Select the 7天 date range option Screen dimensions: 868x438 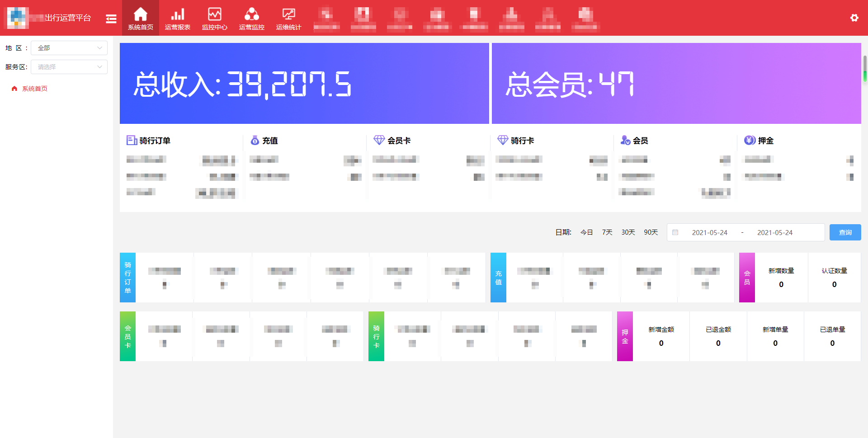607,232
